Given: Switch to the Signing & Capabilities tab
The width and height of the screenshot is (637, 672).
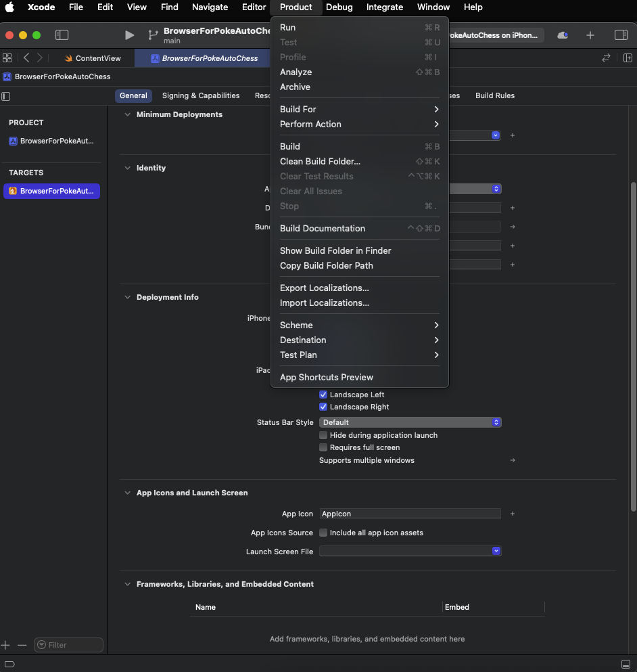Looking at the screenshot, I should pos(201,95).
